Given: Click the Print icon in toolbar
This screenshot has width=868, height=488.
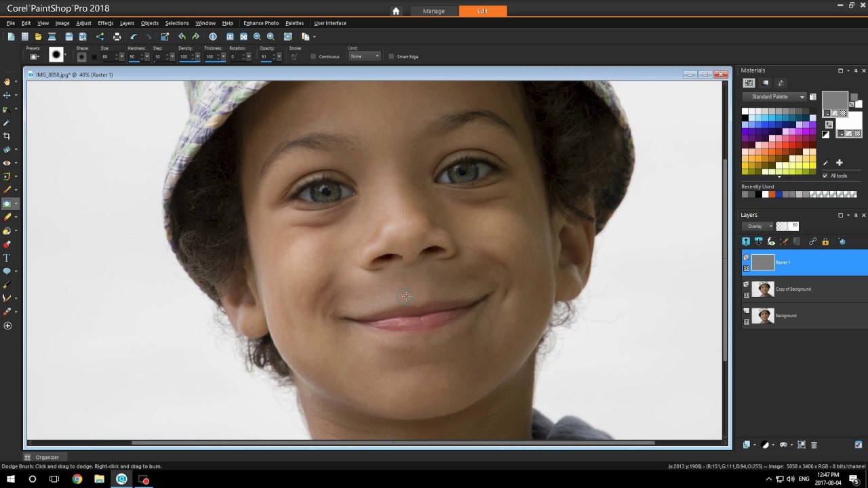Looking at the screenshot, I should [117, 37].
